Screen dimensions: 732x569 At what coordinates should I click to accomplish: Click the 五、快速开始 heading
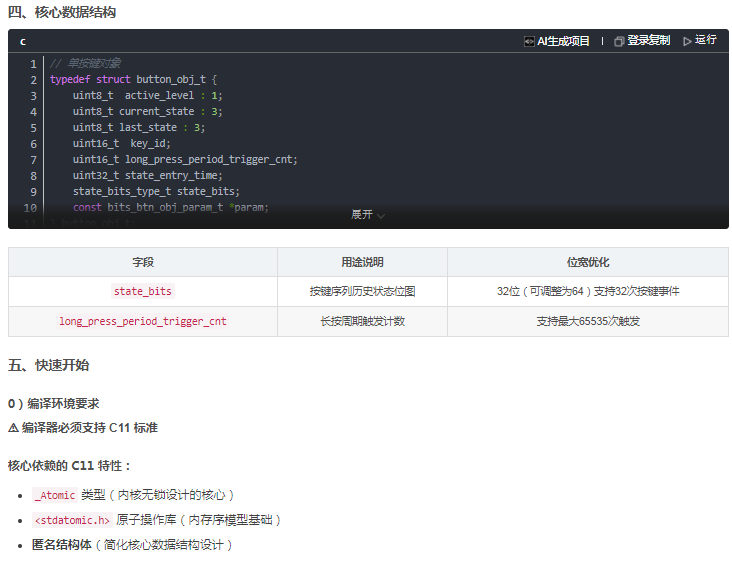coord(49,365)
